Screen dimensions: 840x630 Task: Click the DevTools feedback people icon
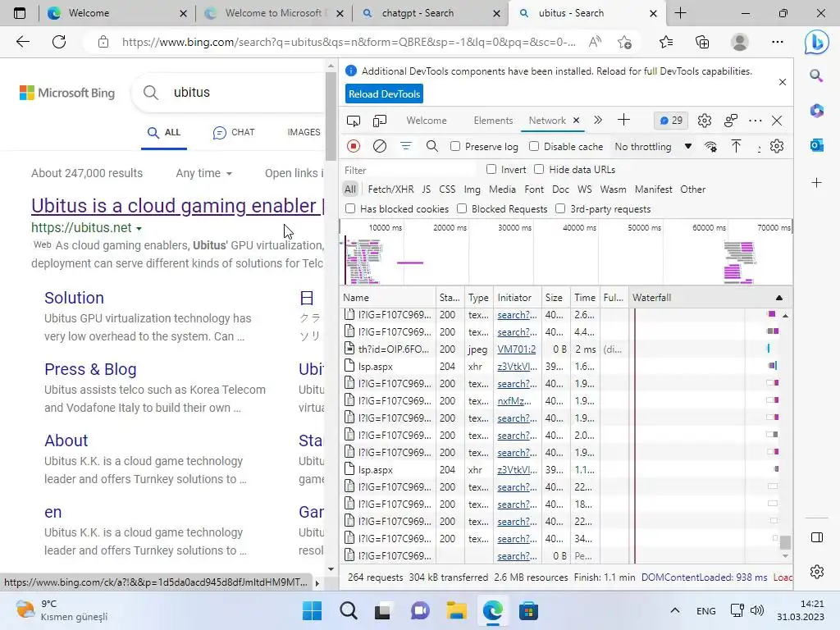(x=731, y=121)
